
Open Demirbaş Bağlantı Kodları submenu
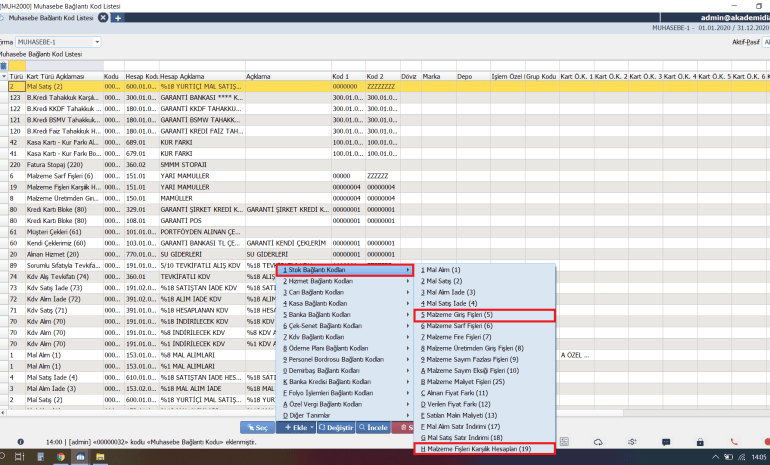tap(345, 371)
